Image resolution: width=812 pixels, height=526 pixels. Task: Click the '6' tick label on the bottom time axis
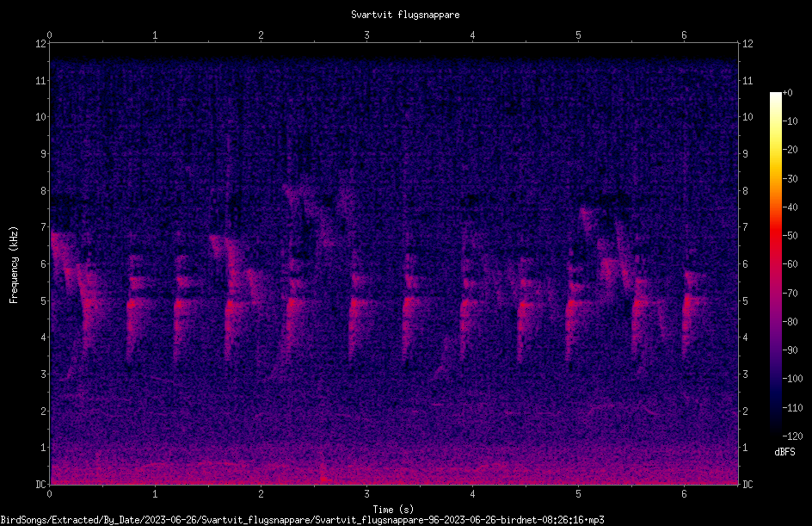684,494
